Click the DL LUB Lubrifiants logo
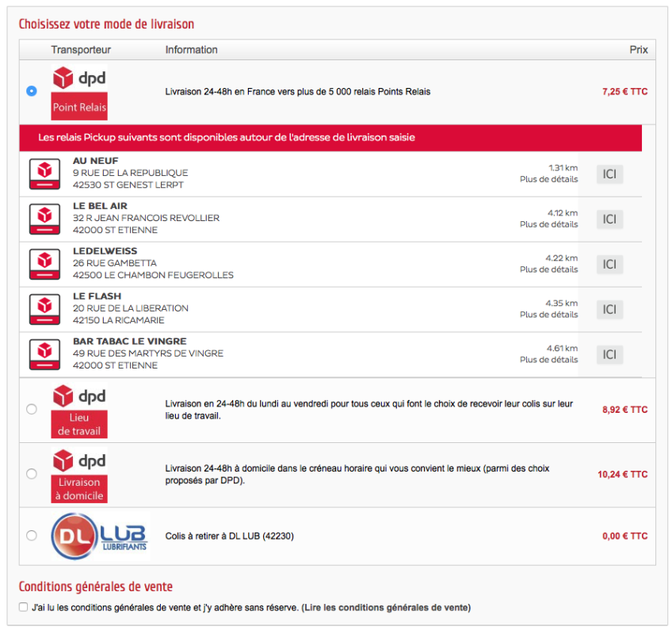Image resolution: width=672 pixels, height=634 pixels. pos(99,537)
